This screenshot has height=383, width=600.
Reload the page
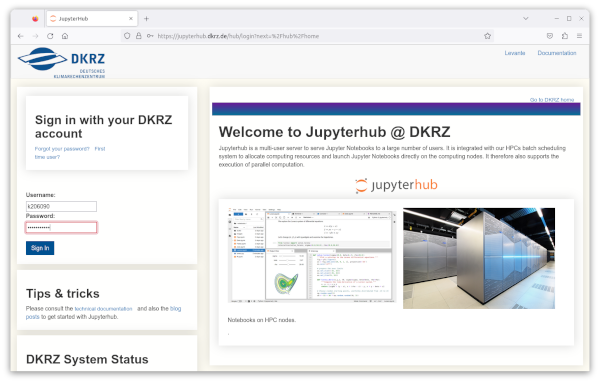(50, 36)
